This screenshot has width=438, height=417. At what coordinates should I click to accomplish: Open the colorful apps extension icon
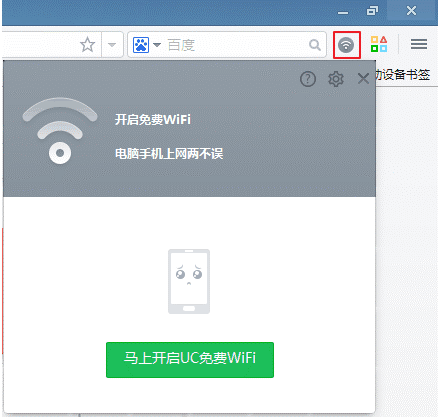coord(379,44)
